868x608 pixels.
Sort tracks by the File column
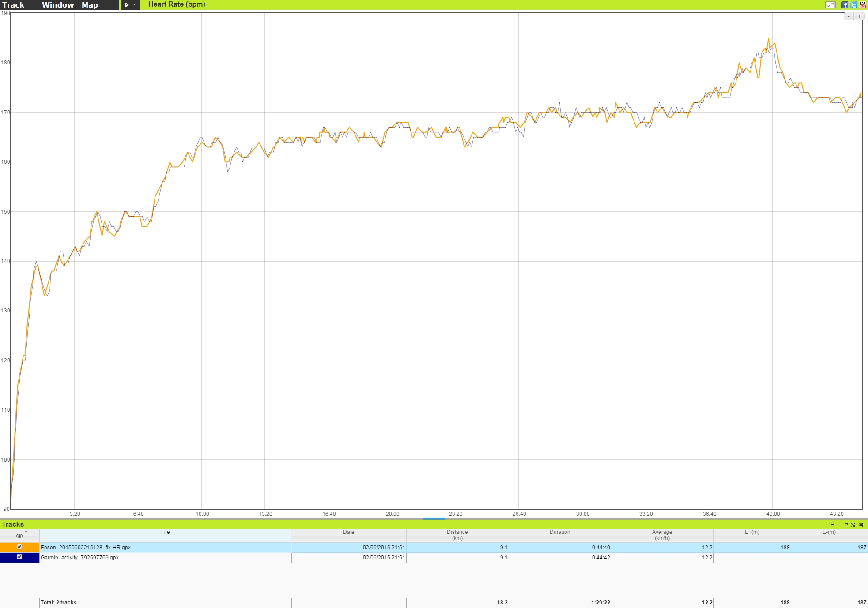(165, 532)
